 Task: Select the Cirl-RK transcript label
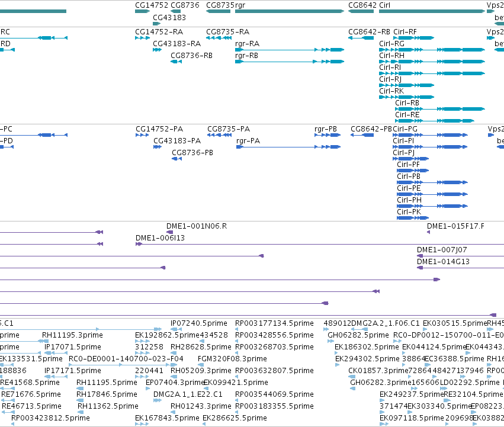click(391, 91)
